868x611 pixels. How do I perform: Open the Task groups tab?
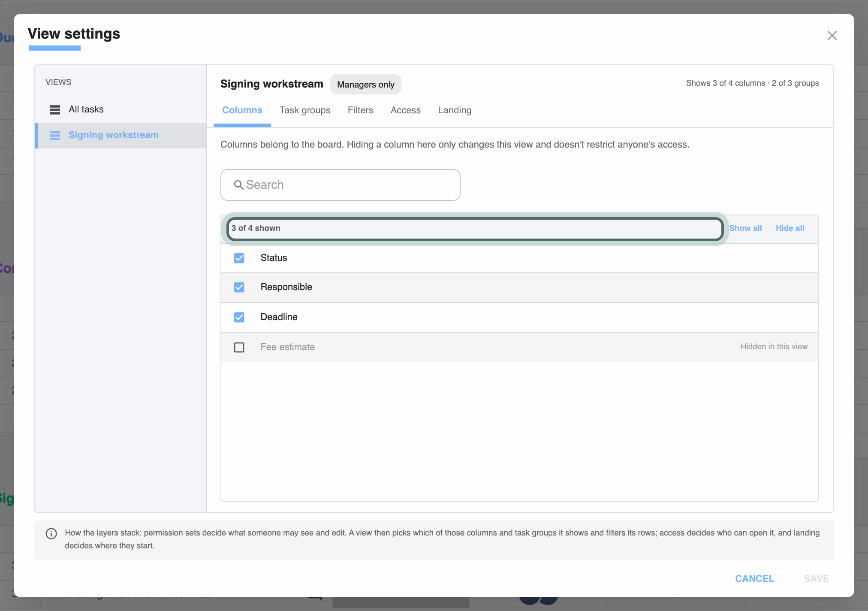[x=305, y=110]
